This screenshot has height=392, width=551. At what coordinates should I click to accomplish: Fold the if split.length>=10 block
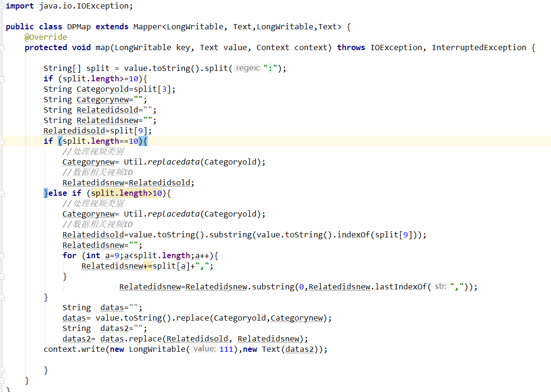coord(2,79)
